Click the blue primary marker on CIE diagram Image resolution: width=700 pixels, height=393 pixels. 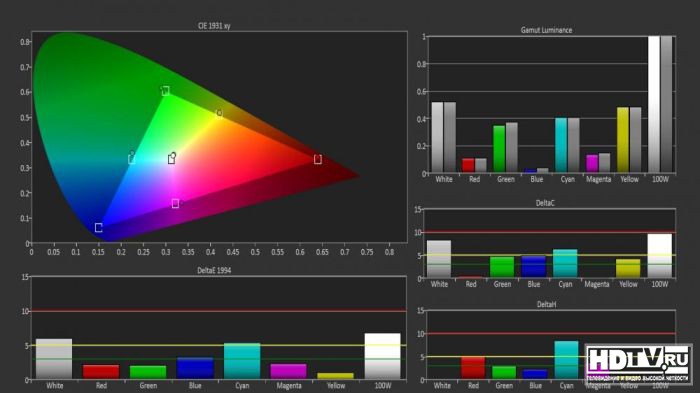point(99,228)
